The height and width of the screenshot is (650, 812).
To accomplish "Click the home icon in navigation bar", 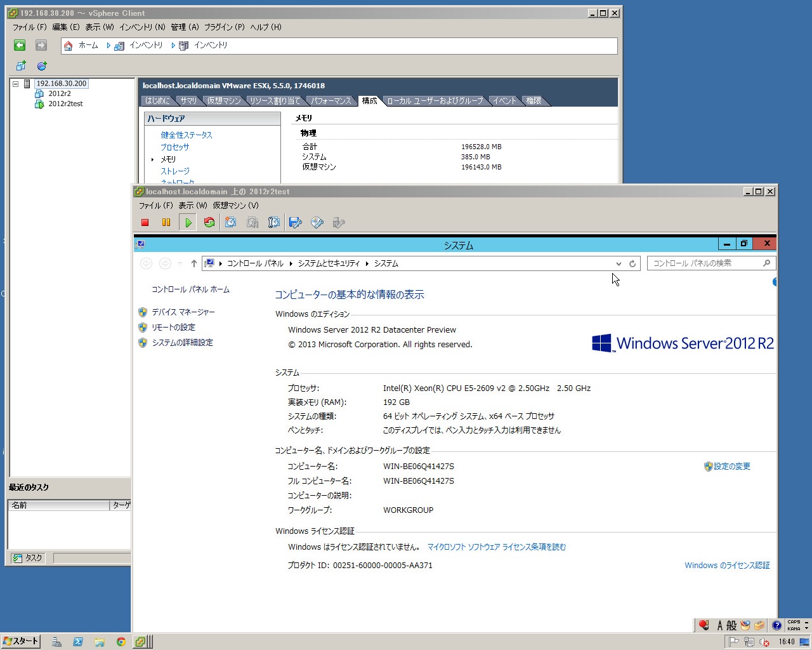I will [69, 46].
